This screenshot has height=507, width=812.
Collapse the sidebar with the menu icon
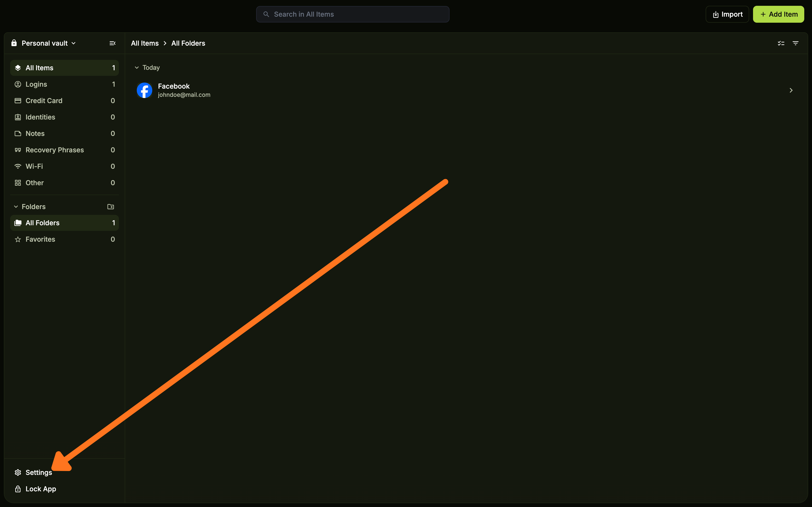click(112, 43)
